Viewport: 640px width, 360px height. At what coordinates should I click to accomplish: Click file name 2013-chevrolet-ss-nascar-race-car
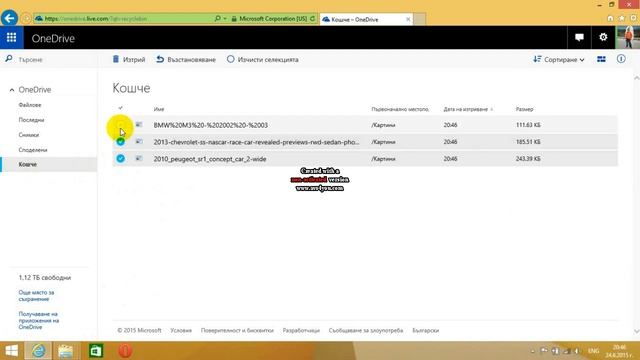(x=256, y=142)
